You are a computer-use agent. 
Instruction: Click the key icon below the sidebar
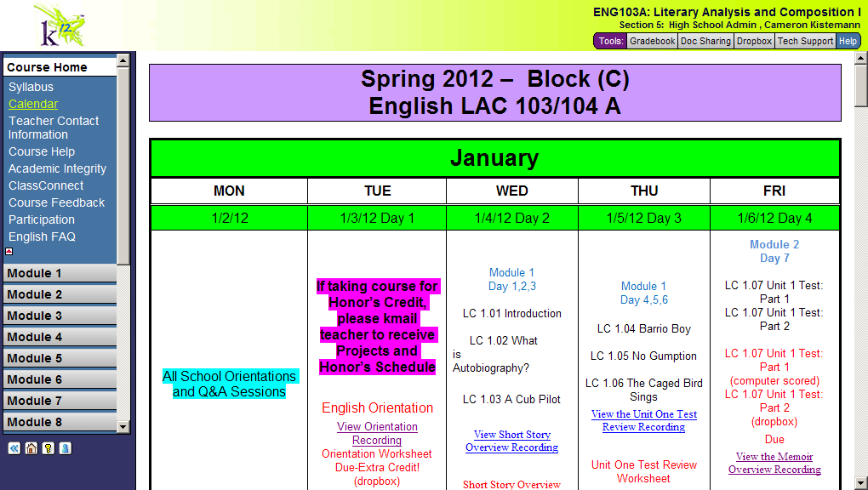pos(48,448)
